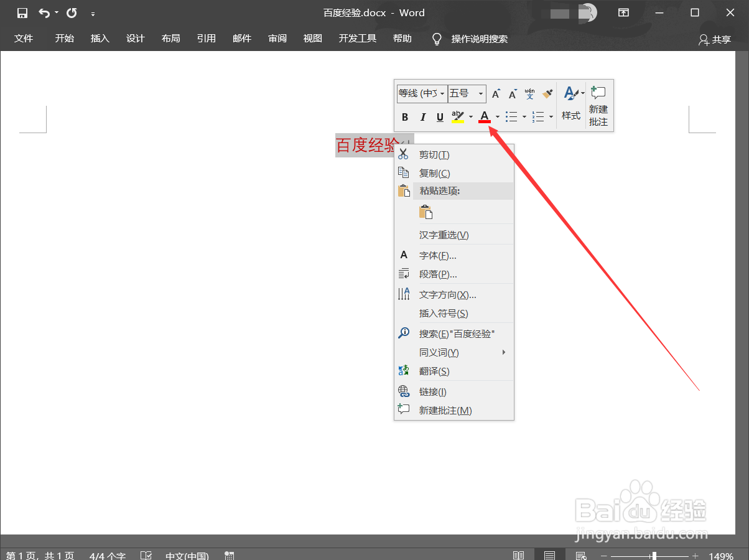
Task: Choose 复制(C) from context menu
Action: (454, 173)
